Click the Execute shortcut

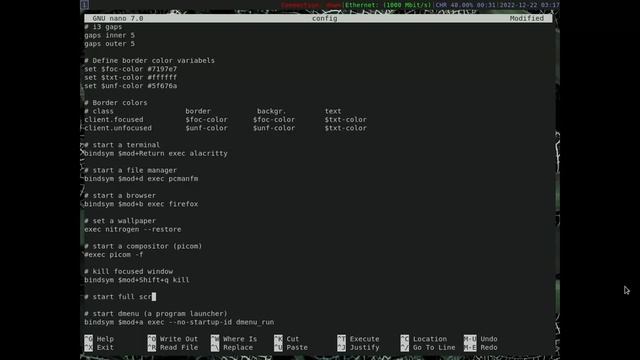click(358, 339)
